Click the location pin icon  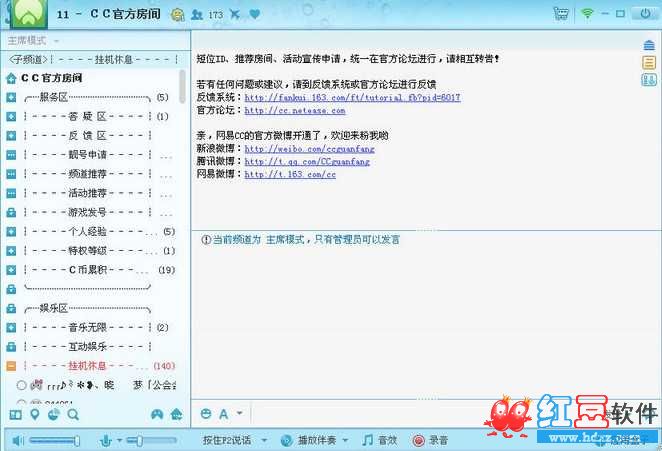(x=35, y=415)
